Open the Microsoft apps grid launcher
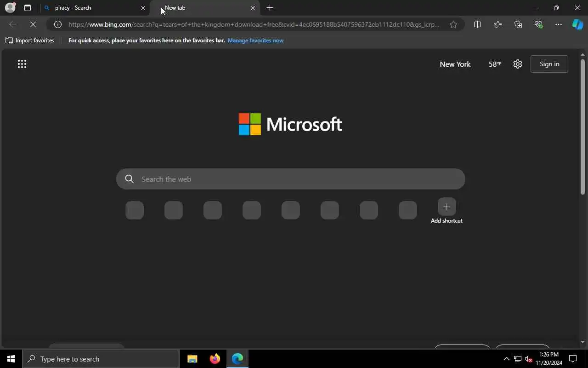This screenshot has width=588, height=368. click(22, 64)
